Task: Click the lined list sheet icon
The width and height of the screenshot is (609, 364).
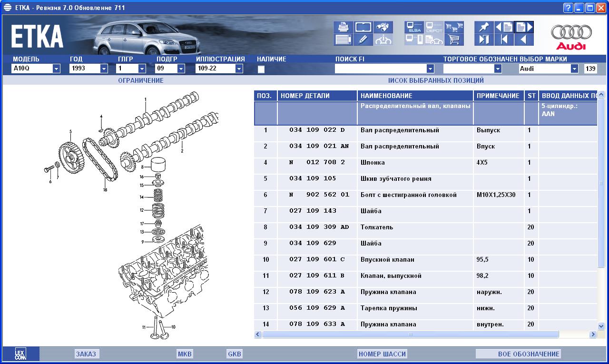Action: pos(343,39)
